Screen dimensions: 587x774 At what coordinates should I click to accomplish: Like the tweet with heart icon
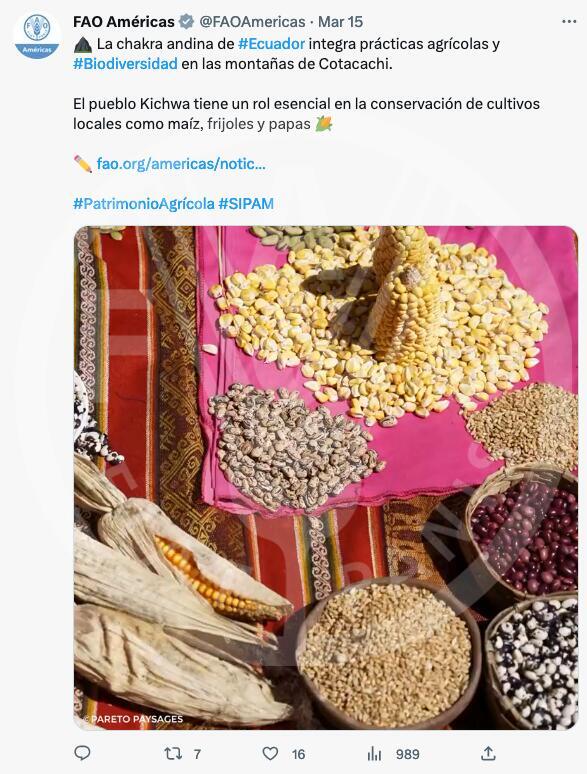pos(270,754)
